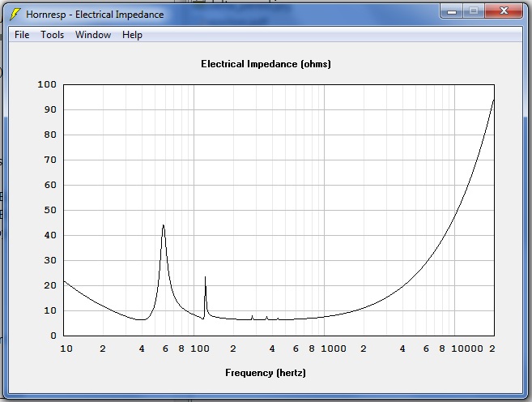Click the 'Frequency (hertz)' axis label

click(266, 373)
